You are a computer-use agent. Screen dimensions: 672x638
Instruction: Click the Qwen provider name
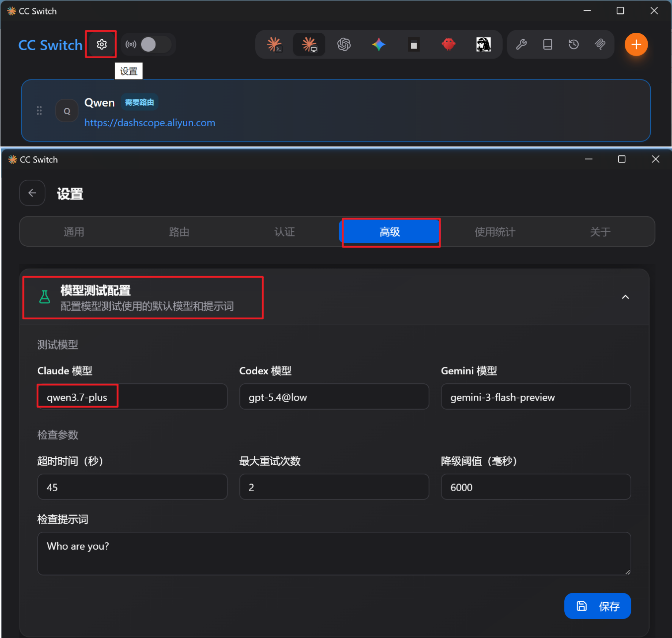tap(99, 103)
